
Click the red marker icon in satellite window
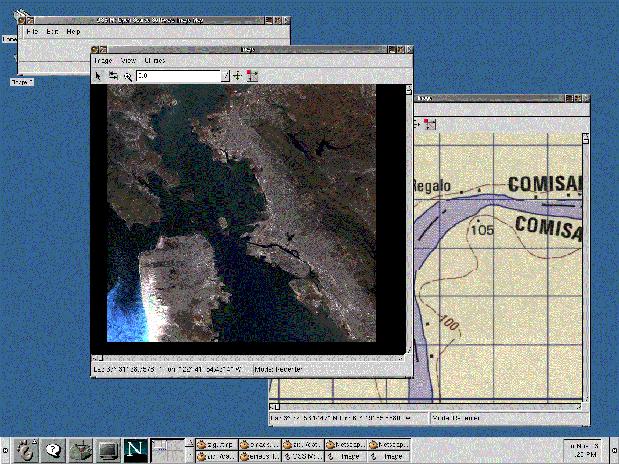(x=251, y=76)
